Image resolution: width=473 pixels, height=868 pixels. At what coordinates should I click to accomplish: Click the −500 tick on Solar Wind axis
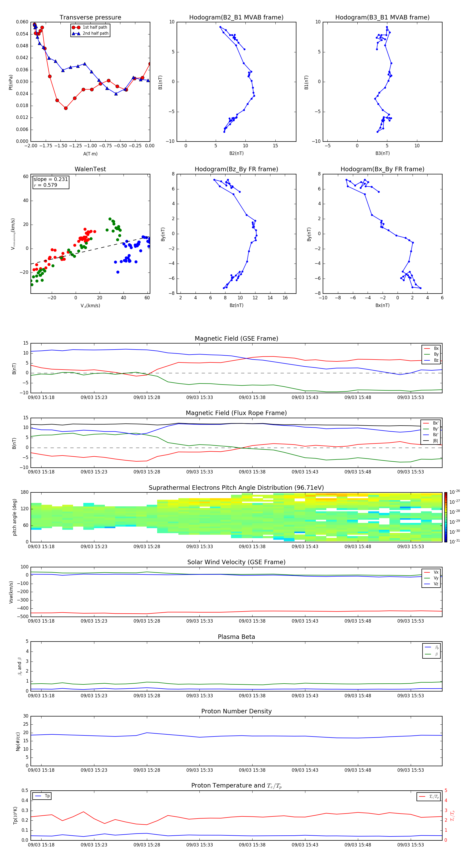coord(23,617)
